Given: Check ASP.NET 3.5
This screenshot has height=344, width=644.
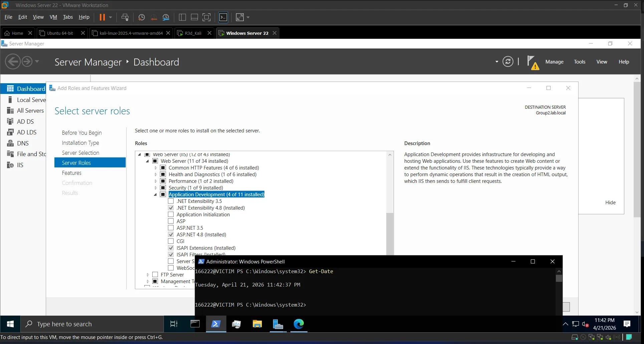Looking at the screenshot, I should click(x=171, y=228).
